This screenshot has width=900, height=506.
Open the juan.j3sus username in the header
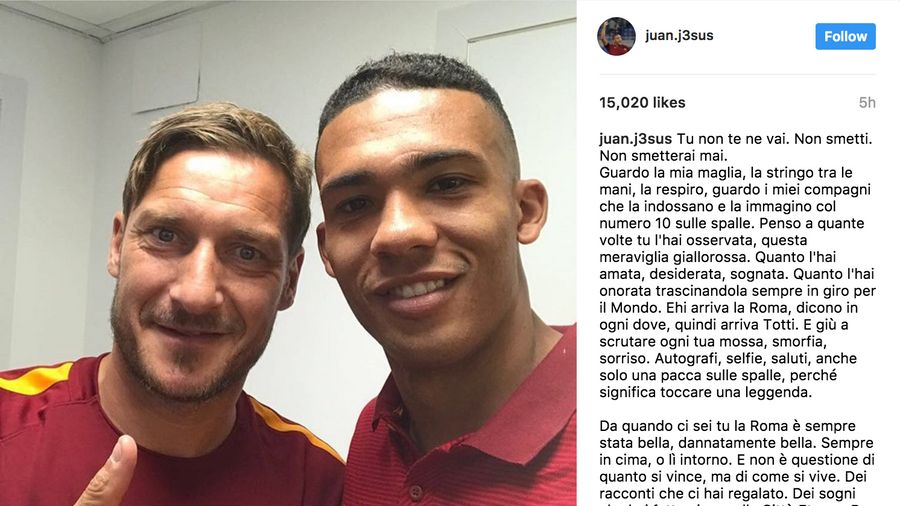click(679, 36)
